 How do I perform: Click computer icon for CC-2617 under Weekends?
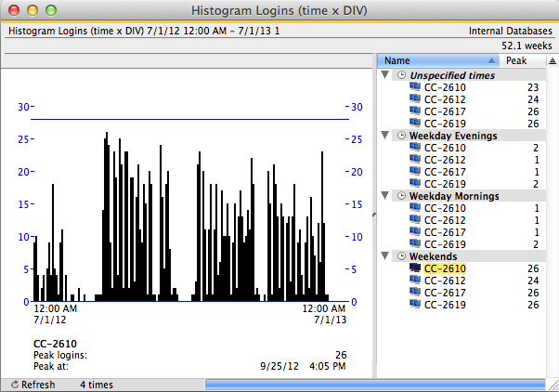tap(415, 292)
